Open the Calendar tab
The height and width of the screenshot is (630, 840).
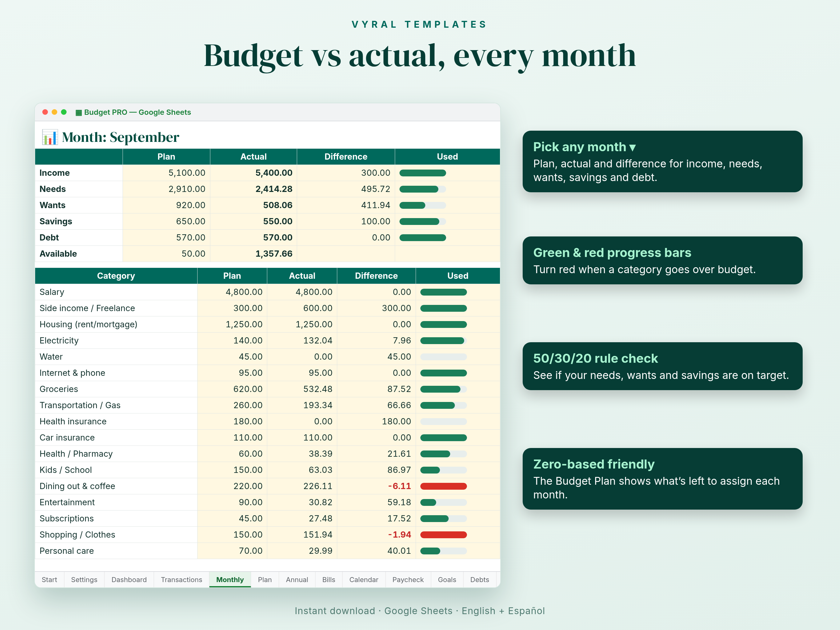pyautogui.click(x=364, y=580)
